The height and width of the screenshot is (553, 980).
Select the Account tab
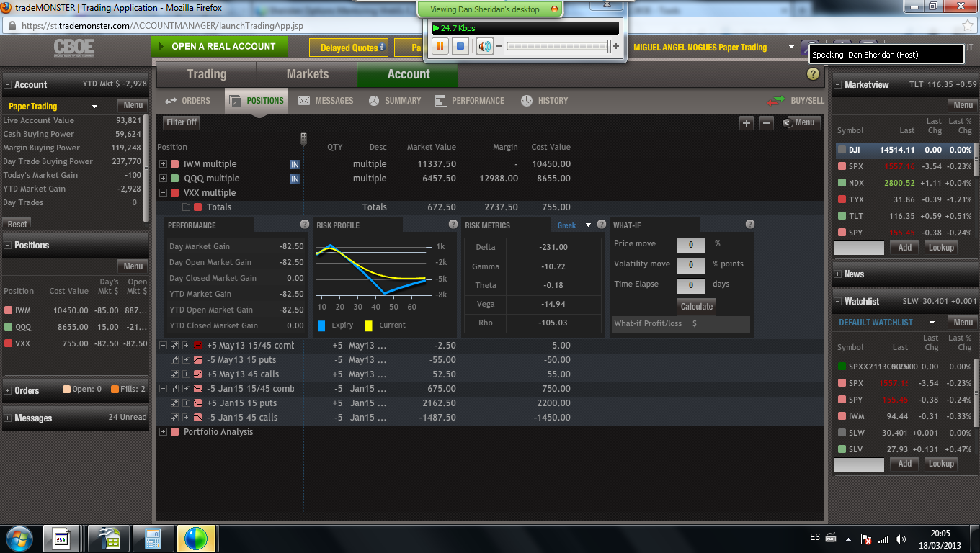[408, 74]
